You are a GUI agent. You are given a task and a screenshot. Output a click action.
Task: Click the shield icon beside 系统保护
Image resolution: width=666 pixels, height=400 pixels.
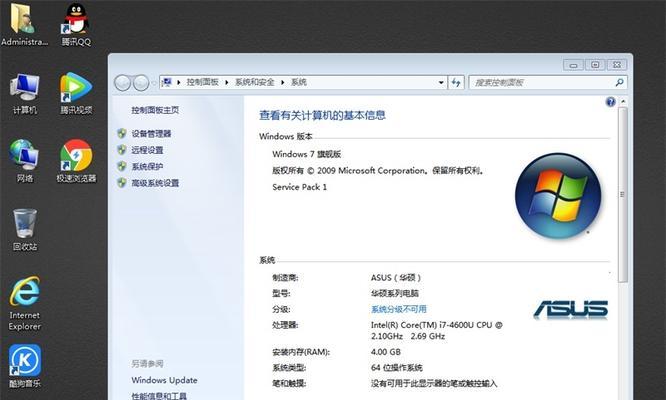click(122, 166)
